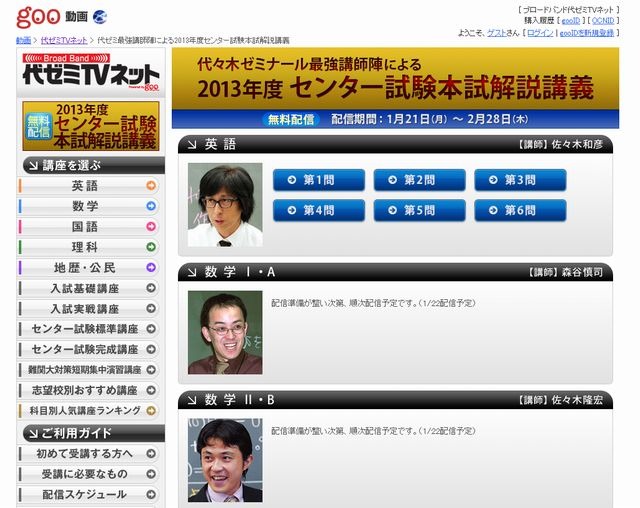
Task: Click the arrow icon on 難関大対策短期集中演習講座
Action: pyautogui.click(x=151, y=370)
